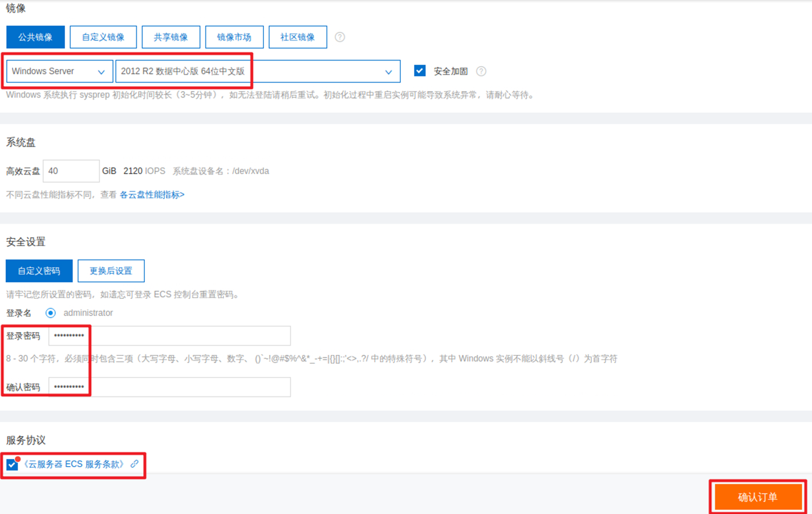Open the link icon after ECS 服务条款

(x=135, y=464)
